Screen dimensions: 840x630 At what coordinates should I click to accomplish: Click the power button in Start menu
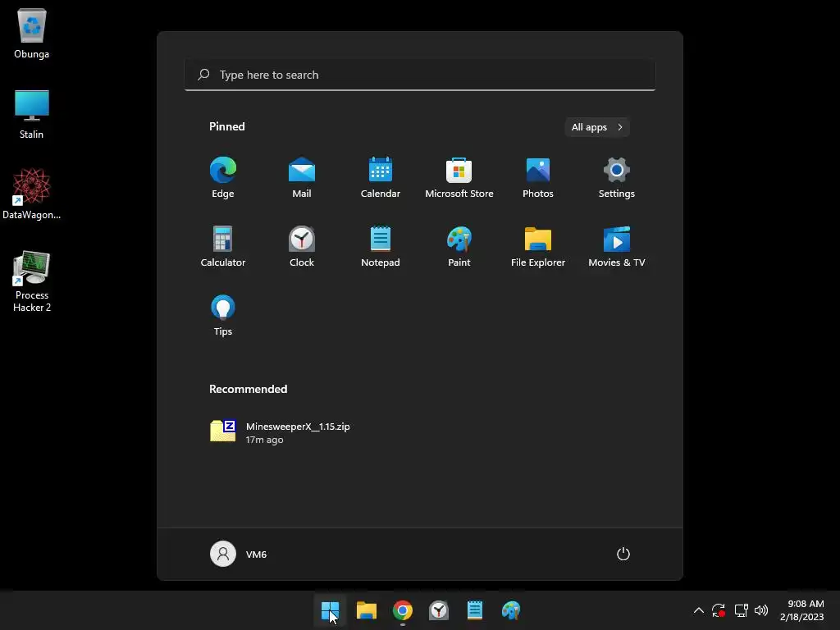click(623, 554)
